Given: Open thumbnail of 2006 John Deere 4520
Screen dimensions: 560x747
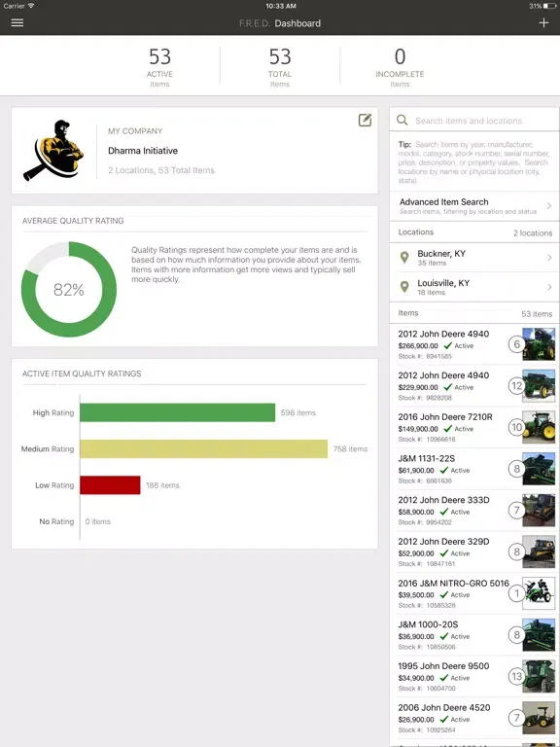Looking at the screenshot, I should click(x=539, y=718).
